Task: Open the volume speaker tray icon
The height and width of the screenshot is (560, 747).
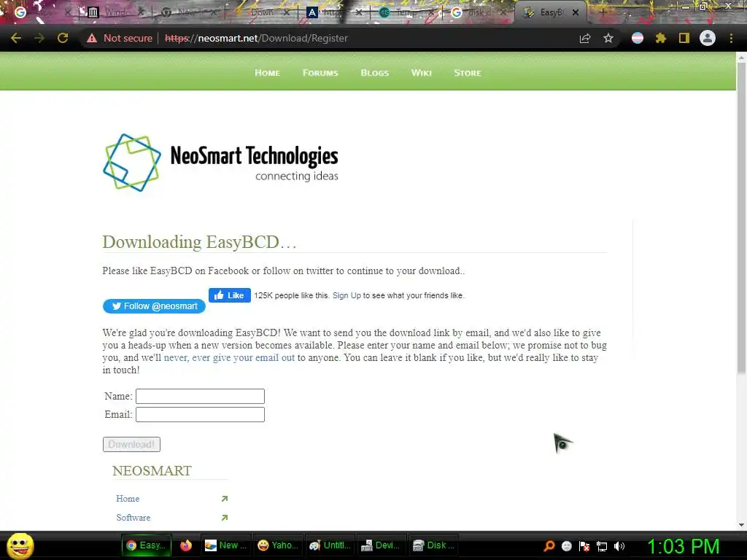Action: tap(619, 546)
